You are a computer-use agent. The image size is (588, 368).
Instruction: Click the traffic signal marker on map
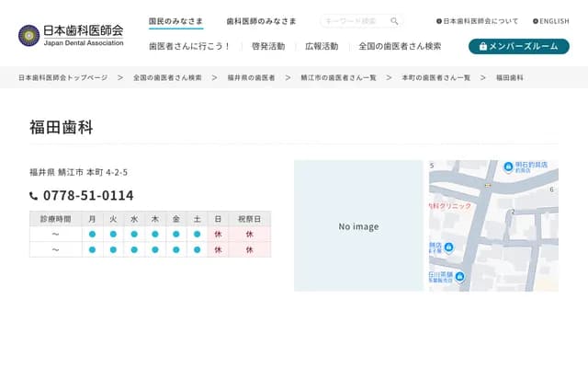coord(489,185)
